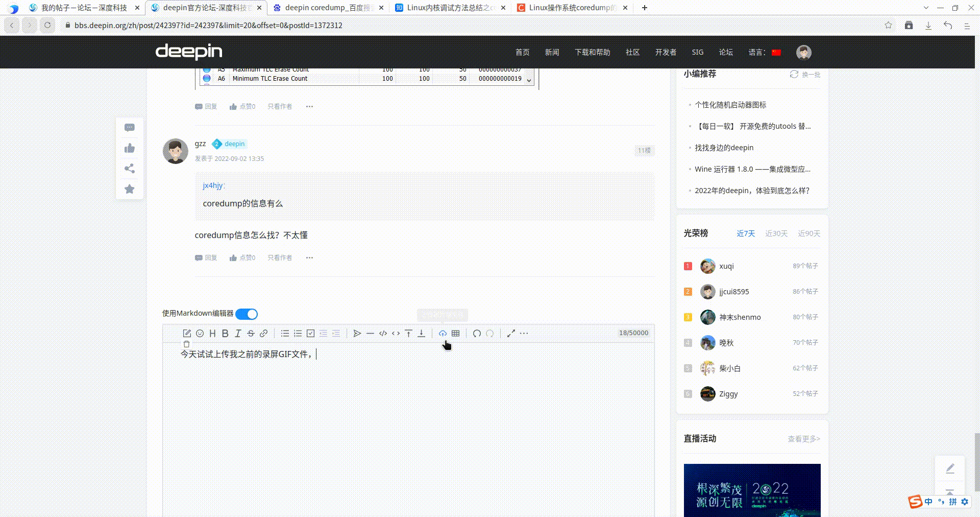Open the more actions menu under gzz's reply
980x517 pixels.
pyautogui.click(x=309, y=257)
